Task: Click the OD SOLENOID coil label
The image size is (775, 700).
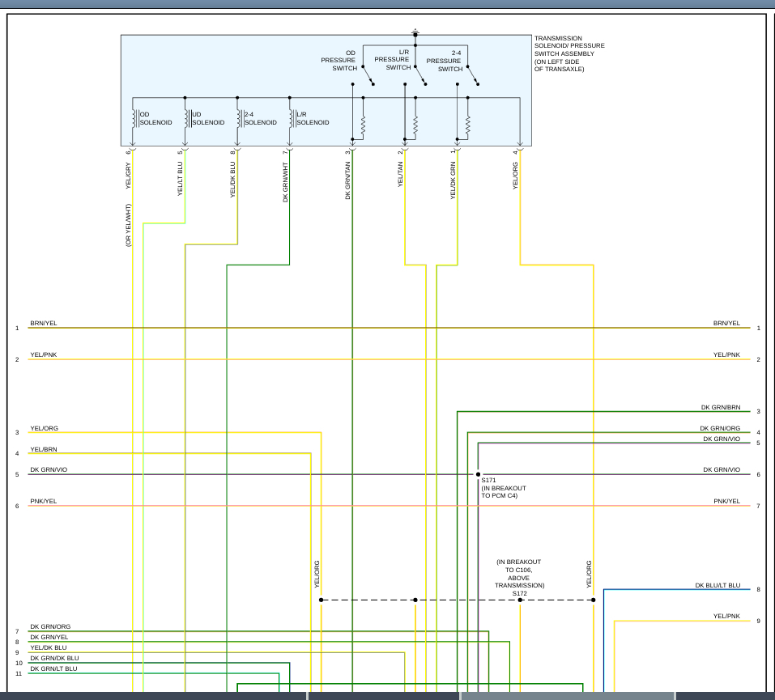Action: point(155,119)
